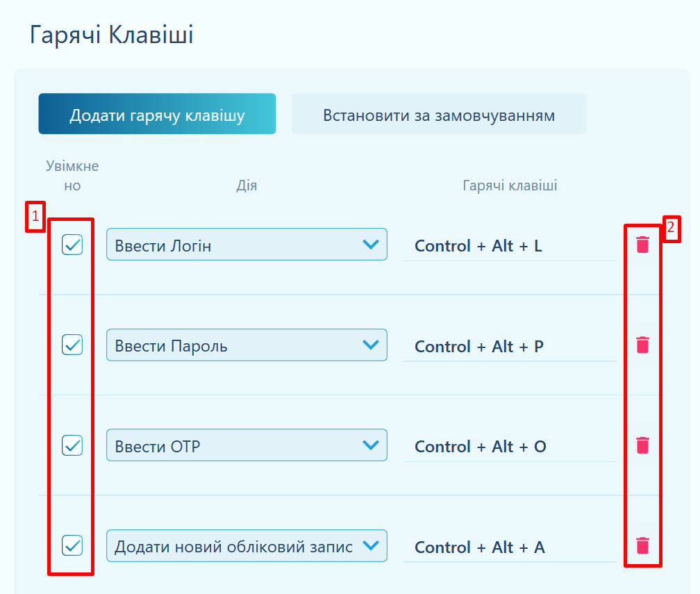The image size is (700, 594).
Task: Remove the Ввести OTP hotkey
Action: 642,445
